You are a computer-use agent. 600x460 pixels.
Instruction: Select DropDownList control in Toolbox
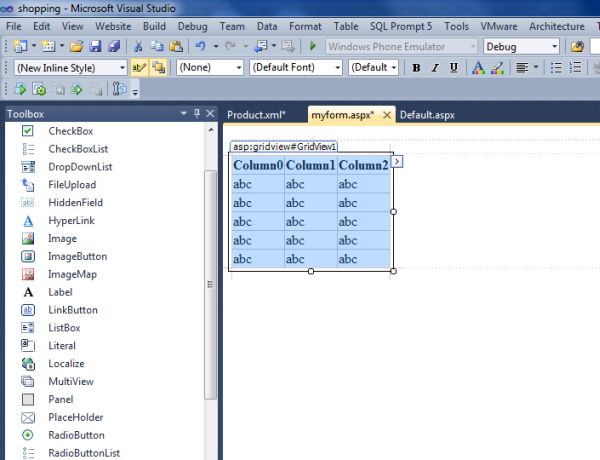click(80, 167)
